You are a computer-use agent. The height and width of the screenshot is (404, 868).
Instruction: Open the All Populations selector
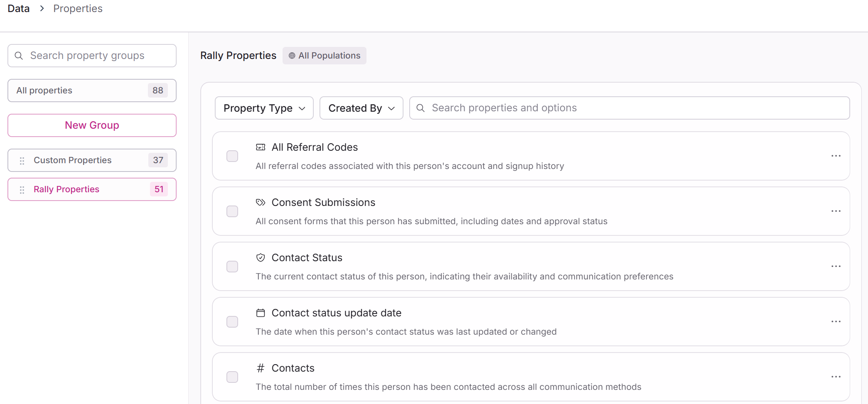pos(325,56)
